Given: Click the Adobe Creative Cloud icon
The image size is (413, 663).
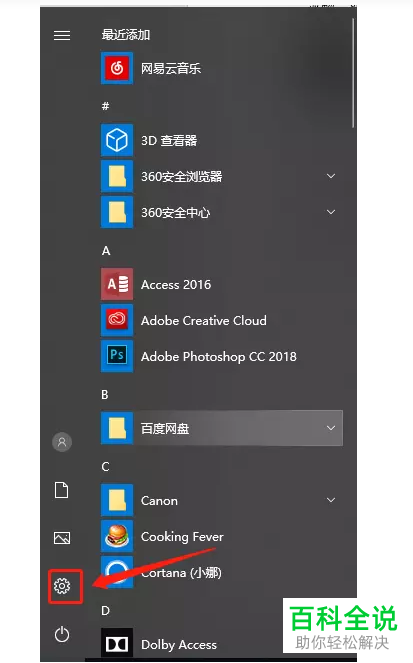Looking at the screenshot, I should [x=117, y=320].
